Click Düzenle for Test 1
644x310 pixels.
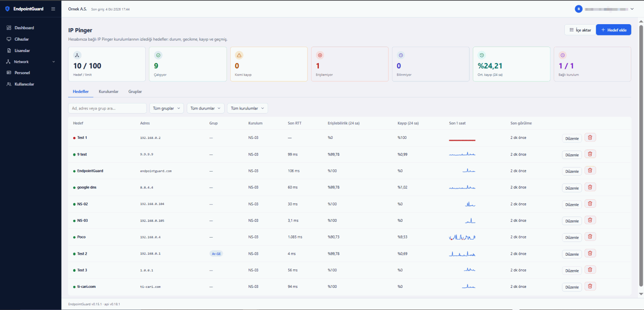pyautogui.click(x=572, y=138)
